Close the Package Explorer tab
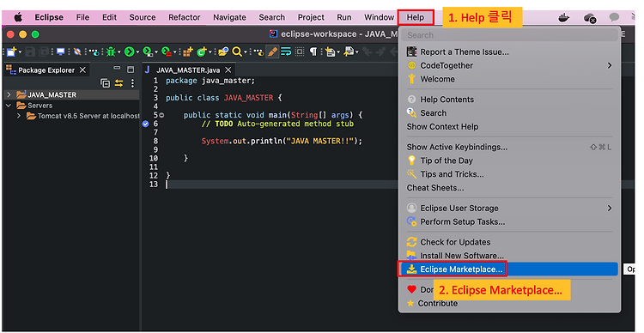The width and height of the screenshot is (644, 333). [x=82, y=70]
